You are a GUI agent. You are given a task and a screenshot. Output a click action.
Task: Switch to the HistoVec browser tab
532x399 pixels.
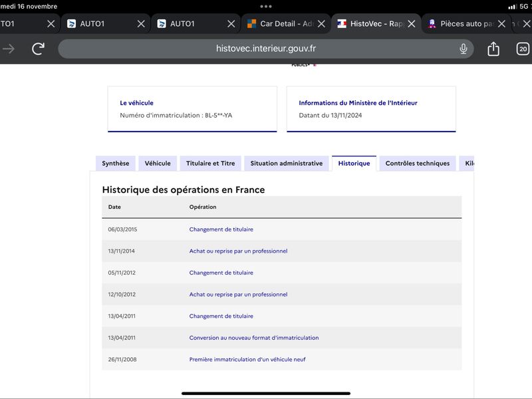[376, 24]
